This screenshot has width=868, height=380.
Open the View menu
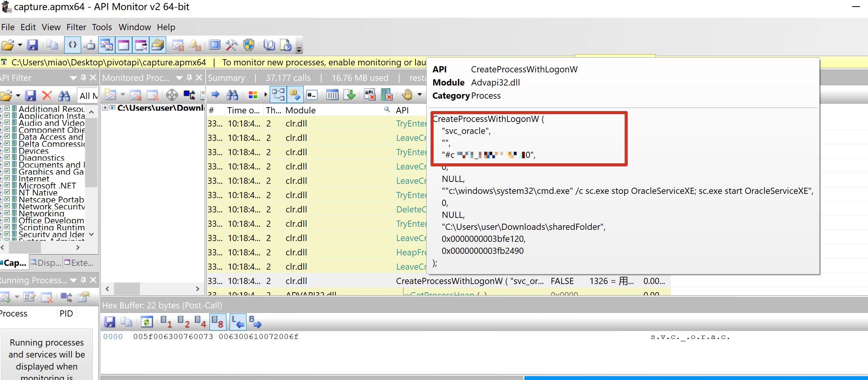(x=51, y=27)
